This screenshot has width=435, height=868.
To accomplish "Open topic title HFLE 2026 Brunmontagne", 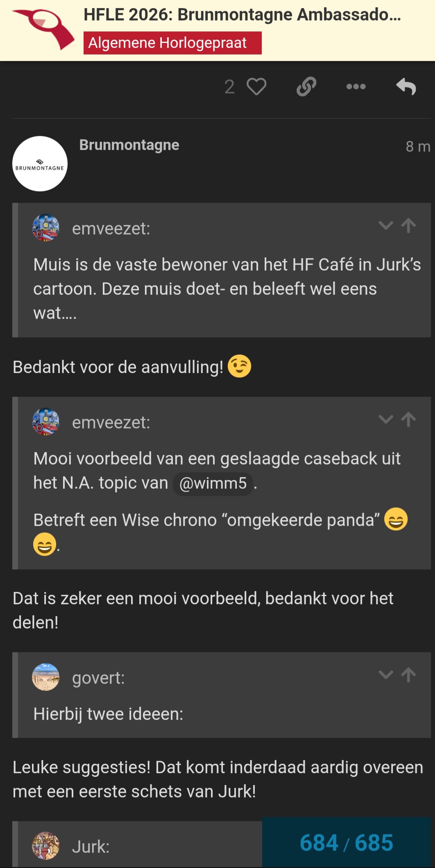I will tap(242, 15).
